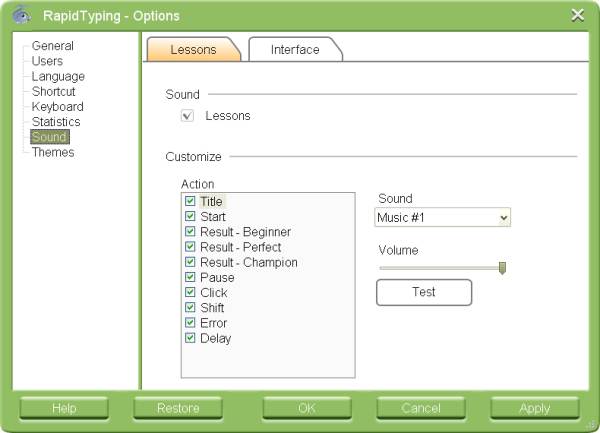
Task: Select the Error action label
Action: click(214, 323)
